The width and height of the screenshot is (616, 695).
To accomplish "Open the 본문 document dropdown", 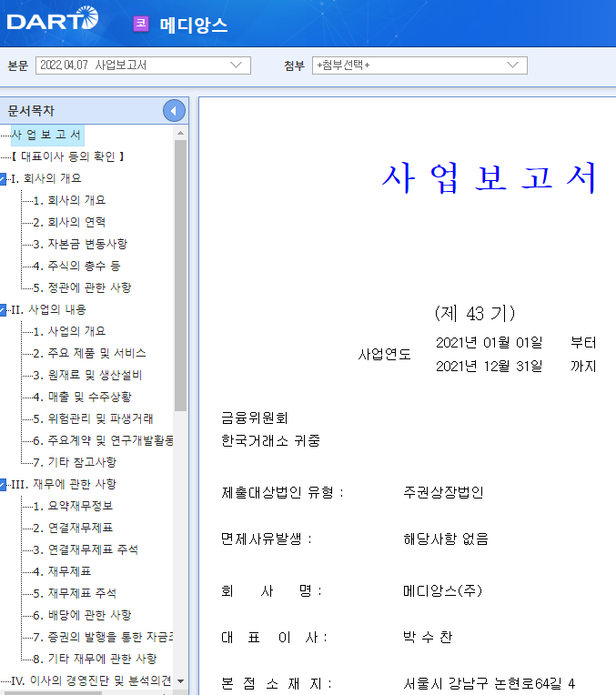I will 143,65.
